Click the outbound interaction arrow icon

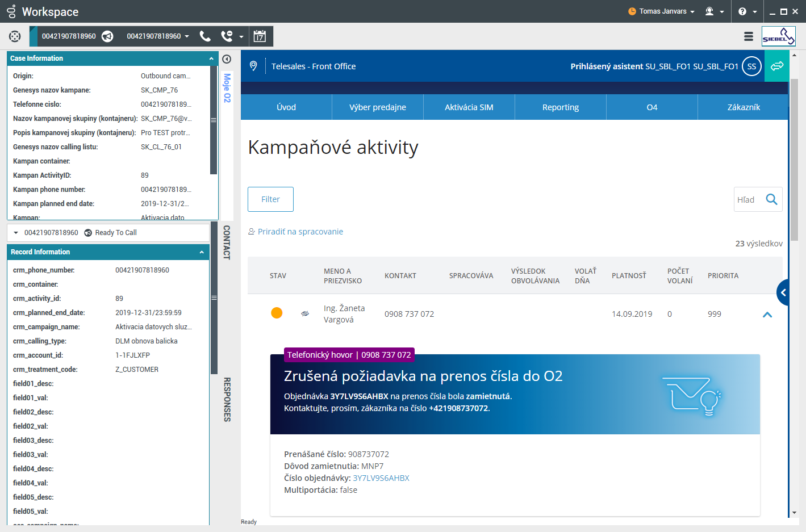[x=107, y=36]
